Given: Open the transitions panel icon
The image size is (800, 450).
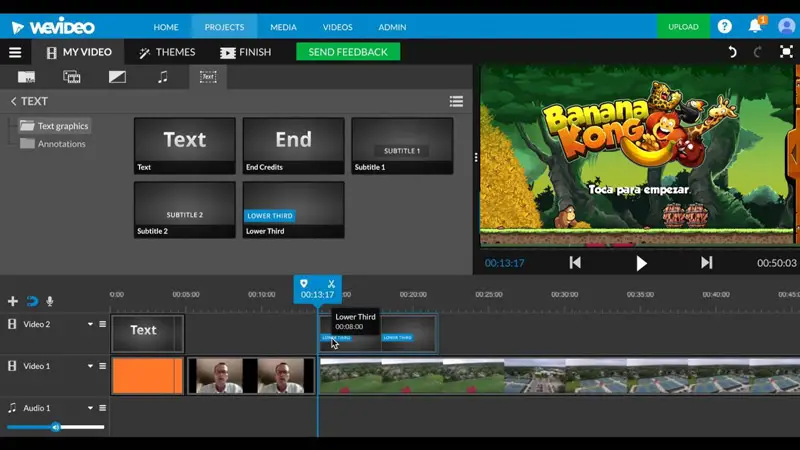Looking at the screenshot, I should (117, 77).
